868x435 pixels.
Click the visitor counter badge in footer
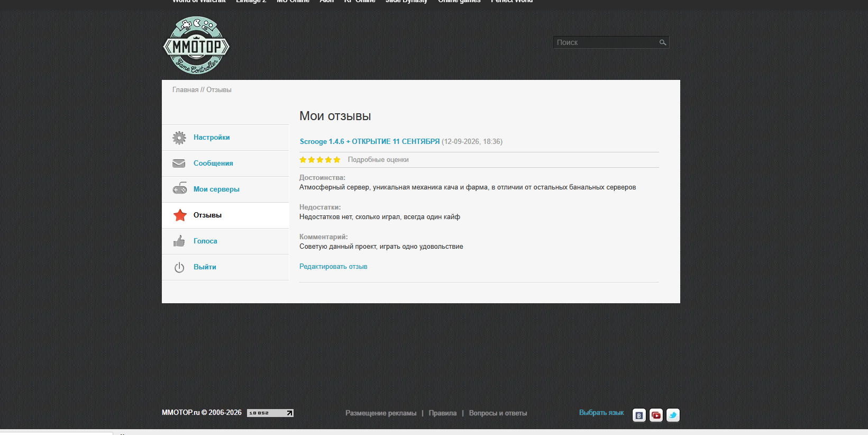tap(270, 413)
